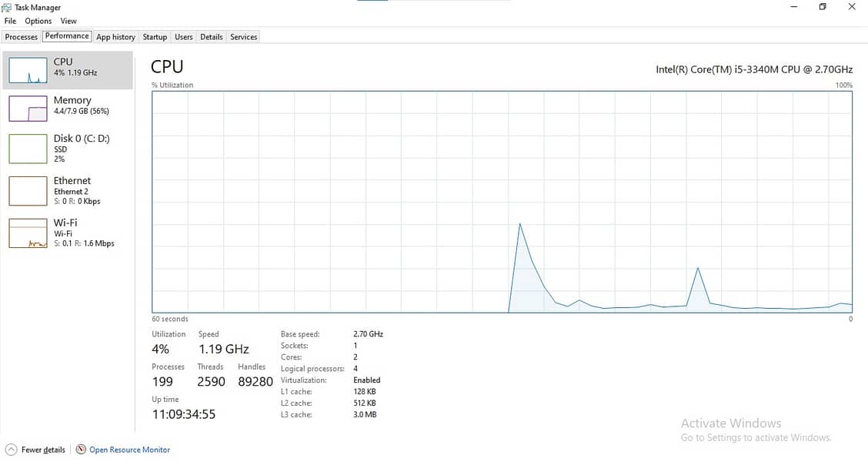Click the Fewer details button label

click(x=43, y=450)
